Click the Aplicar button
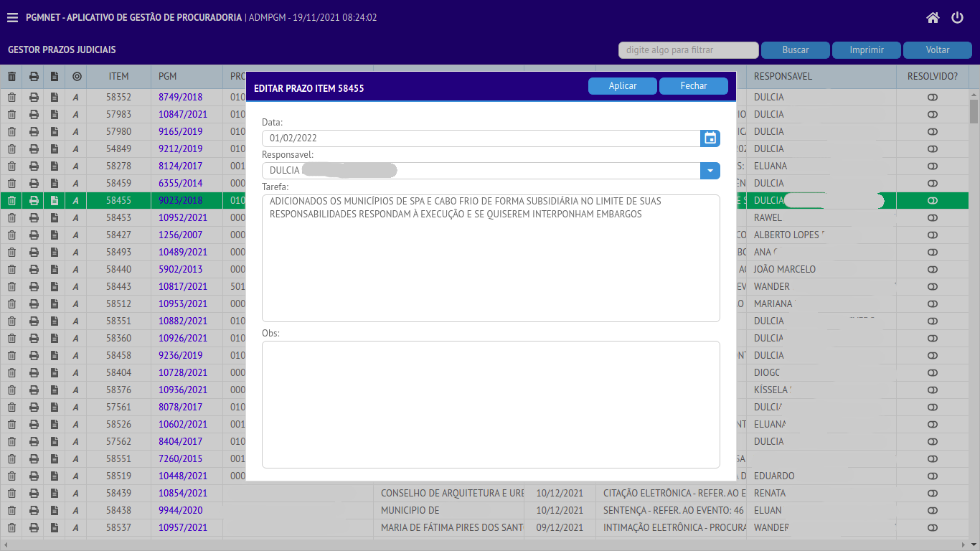 623,86
